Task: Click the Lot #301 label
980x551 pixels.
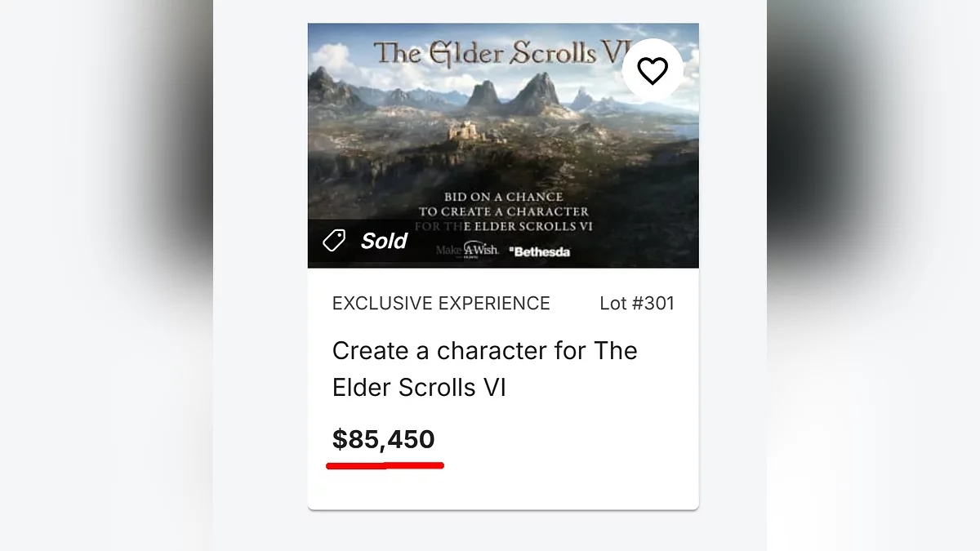Action: (x=637, y=304)
